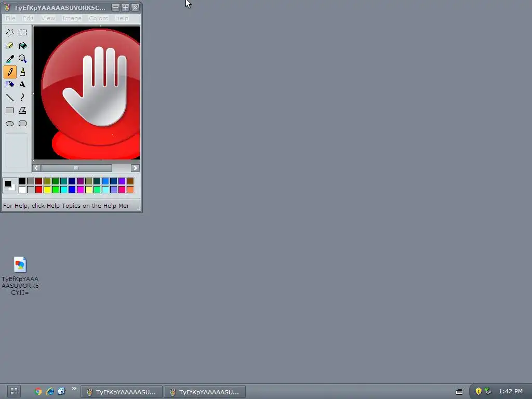Viewport: 532px width, 399px height.
Task: Open the Image menu
Action: (72, 18)
